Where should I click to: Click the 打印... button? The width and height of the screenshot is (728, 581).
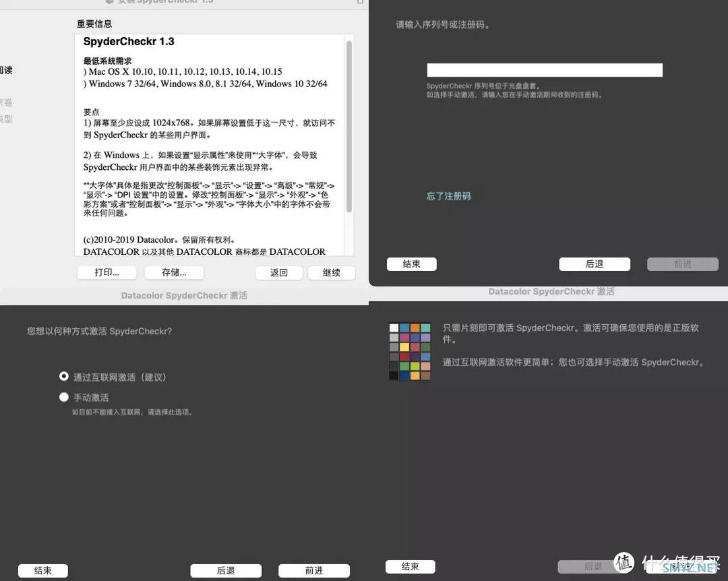[107, 272]
